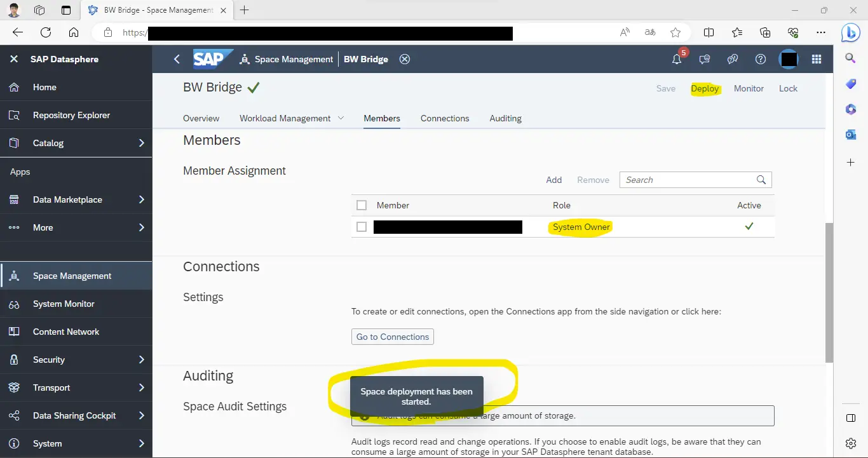This screenshot has height=458, width=868.
Task: Close the SAP Datasphere side navigation
Action: coord(14,59)
